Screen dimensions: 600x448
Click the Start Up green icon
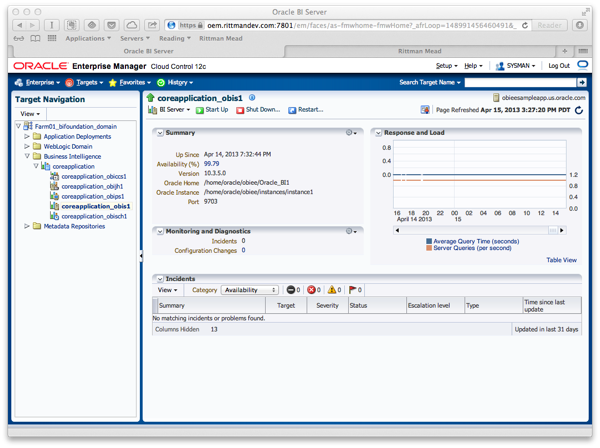[x=199, y=110]
